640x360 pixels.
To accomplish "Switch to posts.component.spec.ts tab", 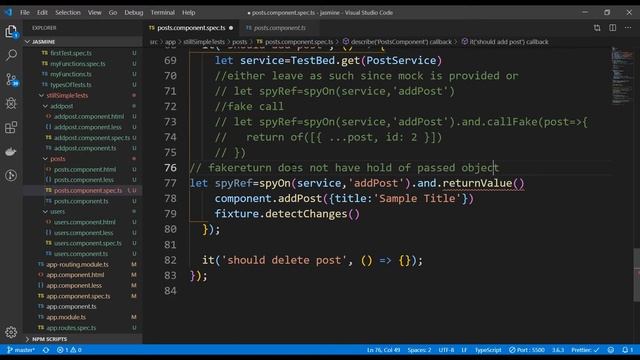I will [191, 28].
